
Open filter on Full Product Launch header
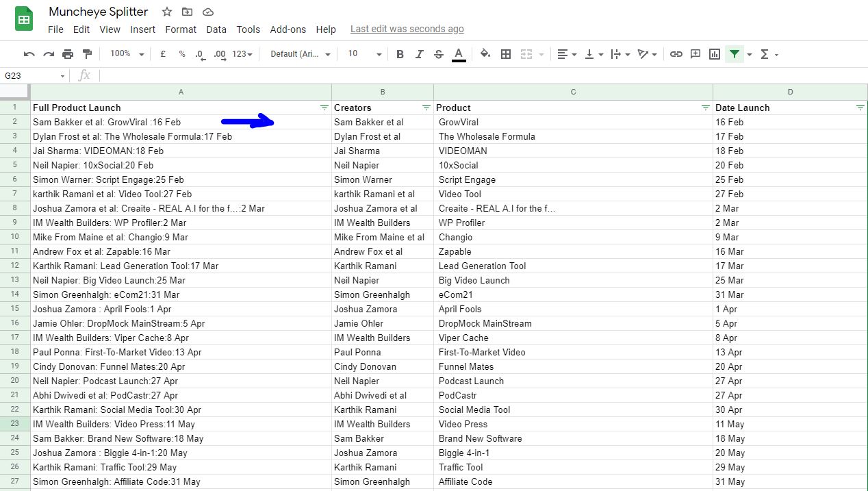point(324,108)
